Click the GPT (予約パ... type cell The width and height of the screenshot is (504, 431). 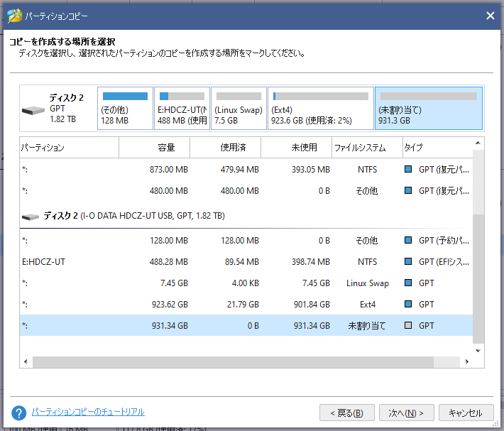[444, 241]
